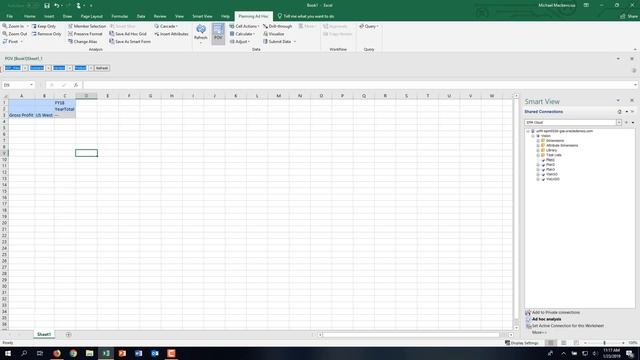
Task: Open the Formulas ribbon tab
Action: (x=120, y=16)
